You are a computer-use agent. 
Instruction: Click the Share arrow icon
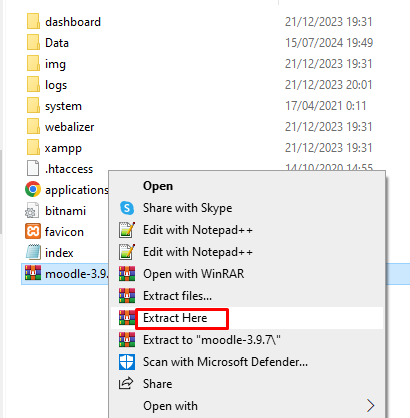(126, 384)
